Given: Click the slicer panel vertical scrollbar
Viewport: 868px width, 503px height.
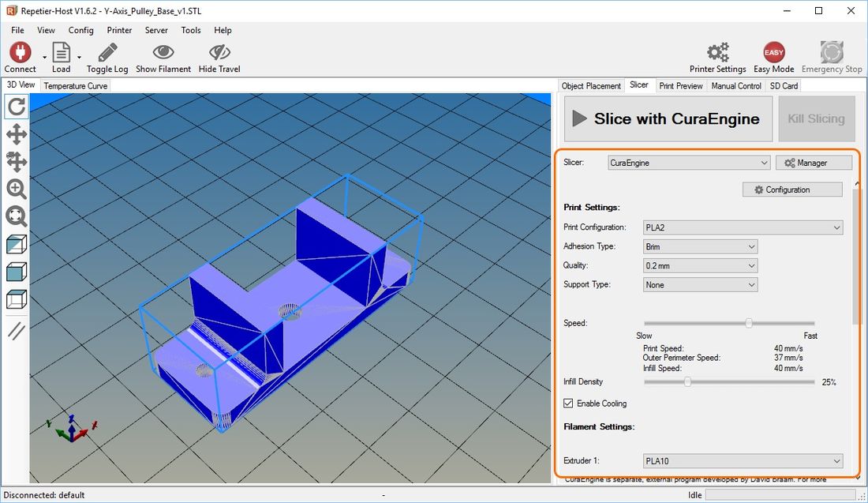Looking at the screenshot, I should coord(857,256).
